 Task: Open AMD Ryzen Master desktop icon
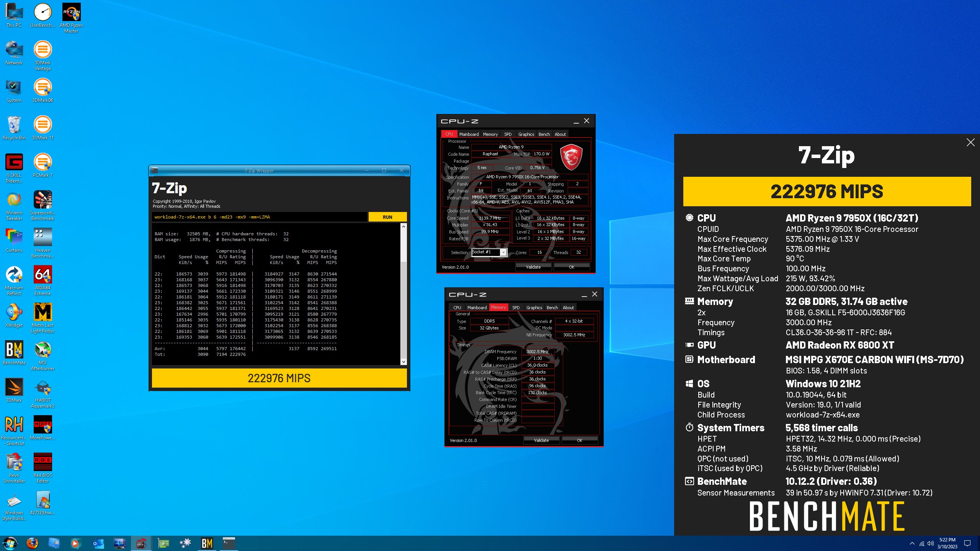pyautogui.click(x=71, y=18)
